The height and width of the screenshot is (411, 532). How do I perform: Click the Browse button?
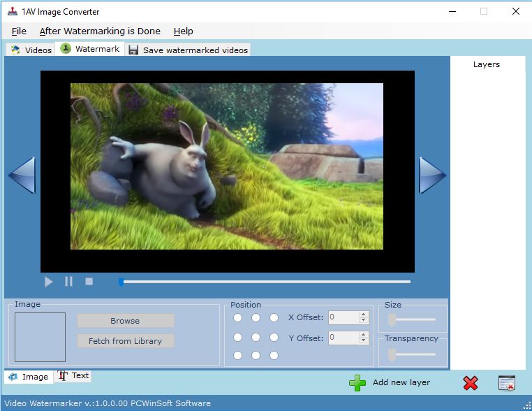pyautogui.click(x=125, y=321)
